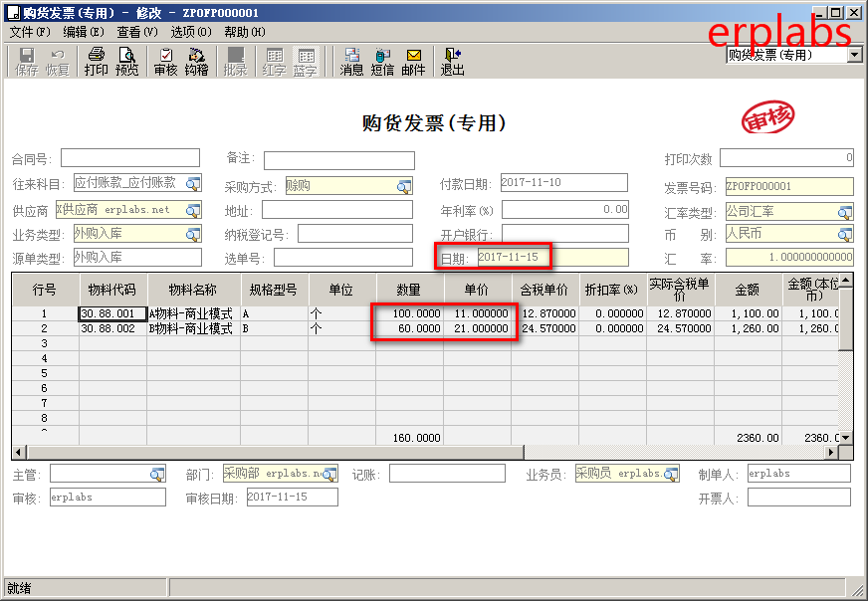Open lookup for 主管 field

tap(157, 474)
